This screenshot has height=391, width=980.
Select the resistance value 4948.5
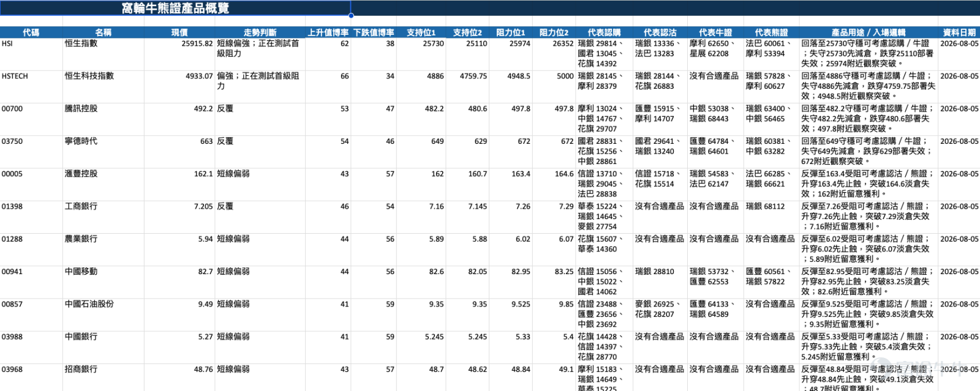tap(511, 86)
